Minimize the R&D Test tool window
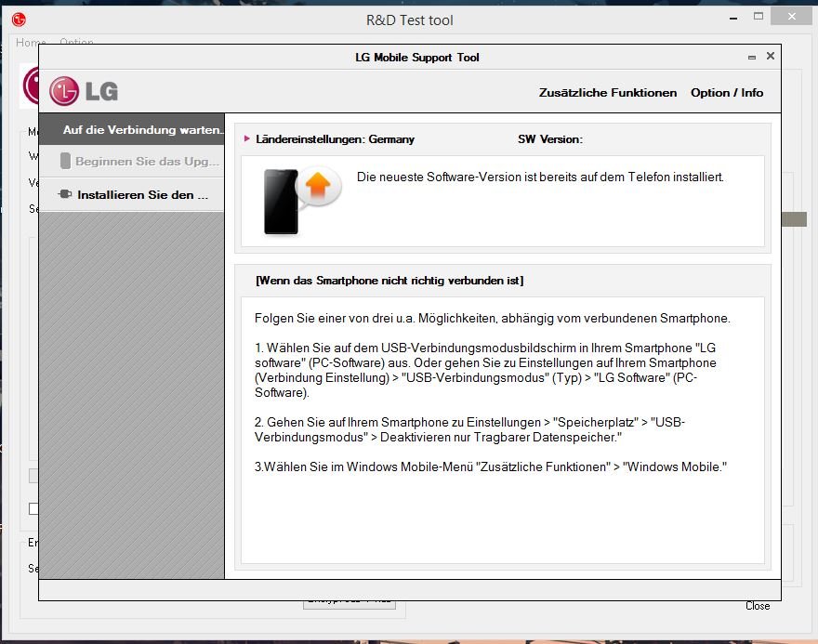 tap(733, 18)
